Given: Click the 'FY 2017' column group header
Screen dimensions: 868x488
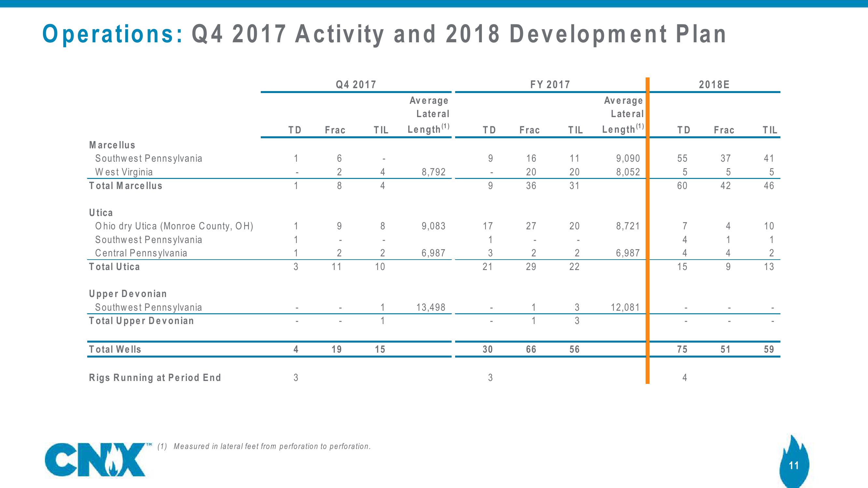Looking at the screenshot, I should (550, 85).
